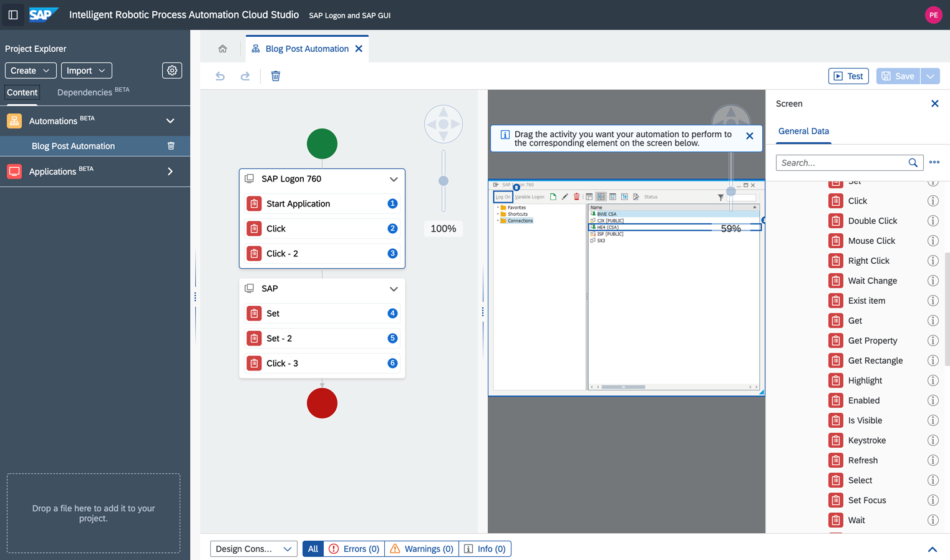Delete selected item with toolbar trash icon

[276, 76]
